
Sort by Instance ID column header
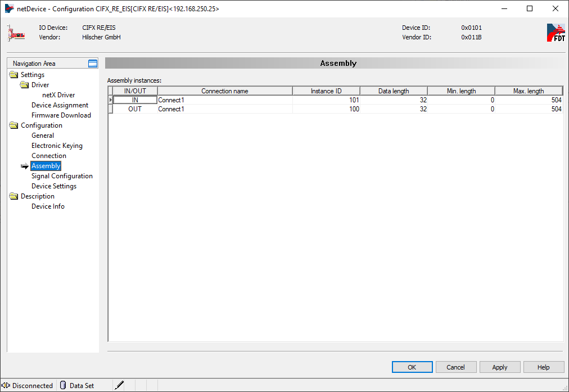coord(326,91)
